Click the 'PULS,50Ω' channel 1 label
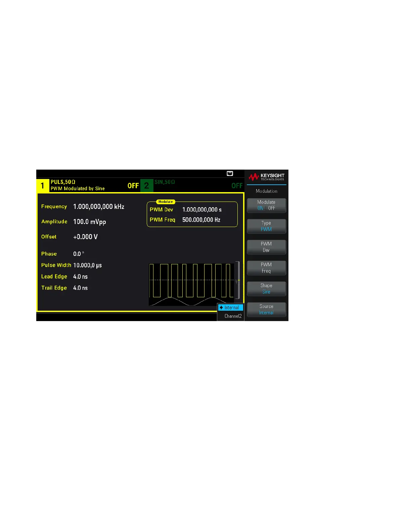 click(x=63, y=182)
